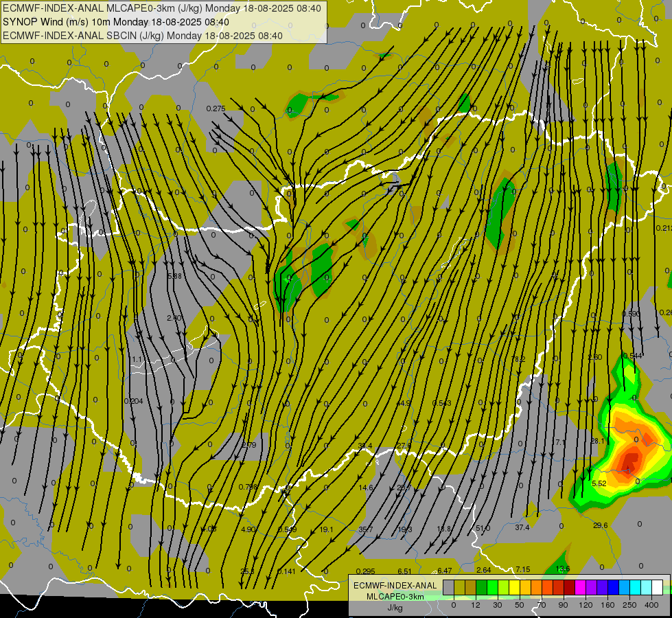Click legend tick label '160'

coord(607,605)
